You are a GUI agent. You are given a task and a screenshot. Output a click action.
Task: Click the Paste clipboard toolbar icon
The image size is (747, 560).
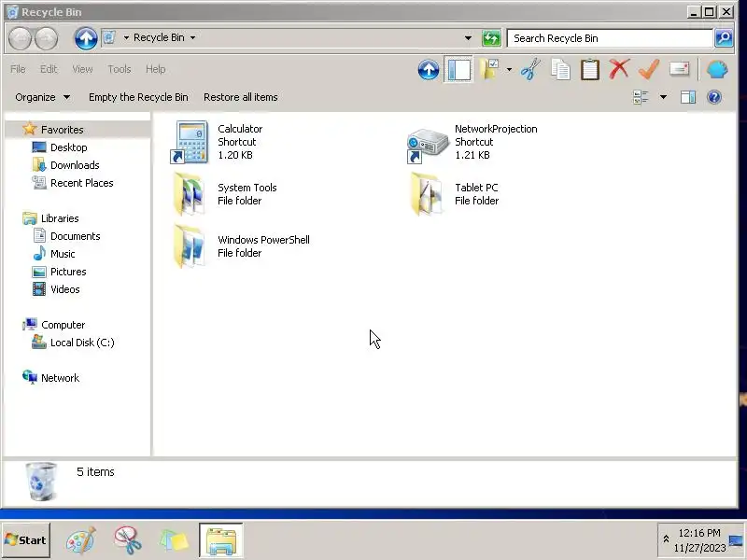[x=590, y=70]
